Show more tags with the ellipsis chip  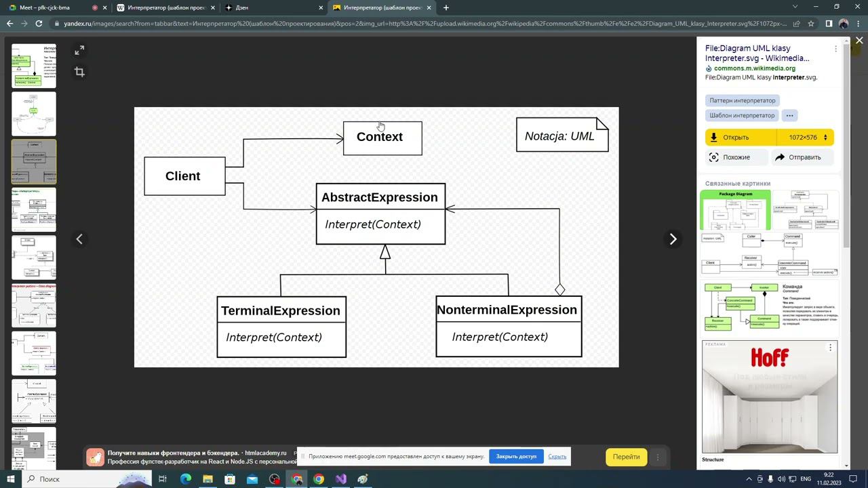pyautogui.click(x=789, y=115)
